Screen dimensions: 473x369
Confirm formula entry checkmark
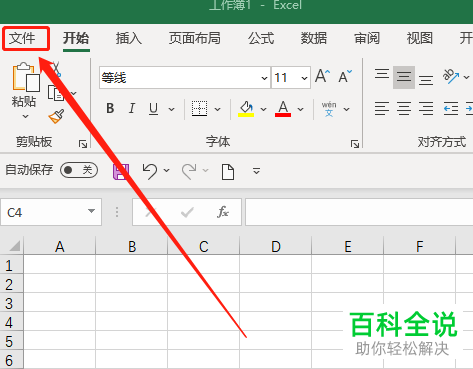pyautogui.click(x=187, y=212)
